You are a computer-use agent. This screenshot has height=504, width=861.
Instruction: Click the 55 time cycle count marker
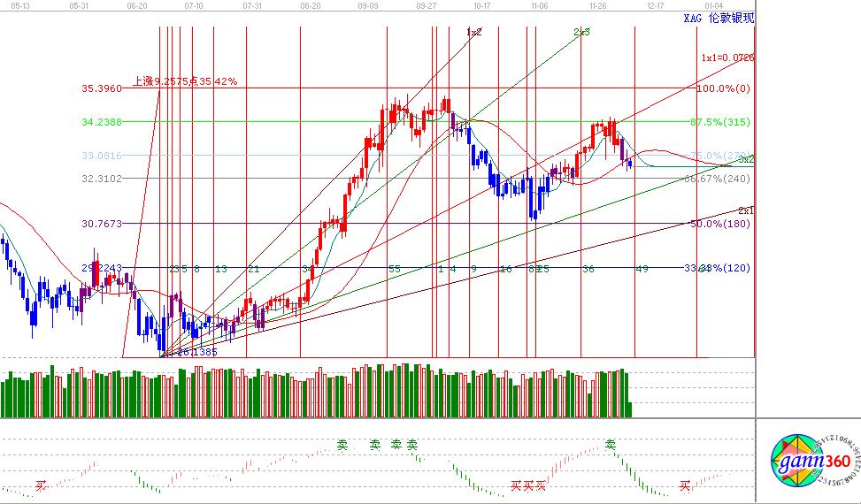click(x=394, y=268)
